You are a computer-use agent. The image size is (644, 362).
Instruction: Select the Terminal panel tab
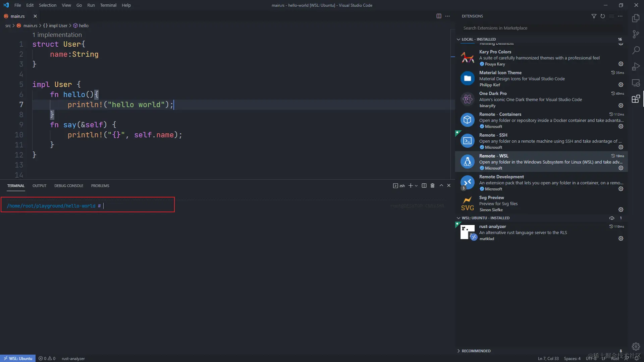tap(16, 186)
